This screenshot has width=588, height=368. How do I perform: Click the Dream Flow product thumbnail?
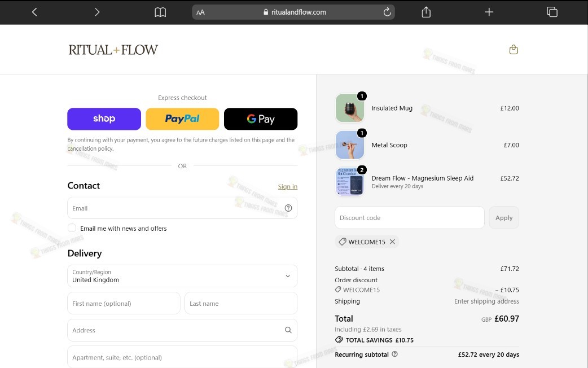[350, 182]
